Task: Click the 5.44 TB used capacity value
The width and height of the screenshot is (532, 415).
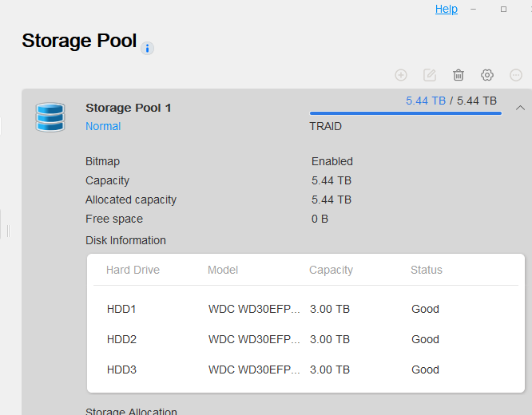Action: tap(426, 101)
